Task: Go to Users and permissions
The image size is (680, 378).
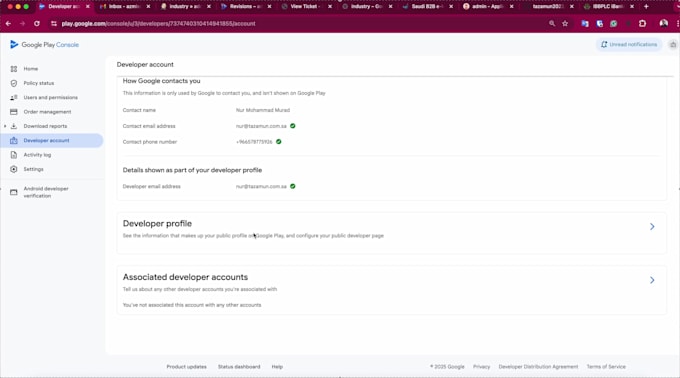Action: 50,98
